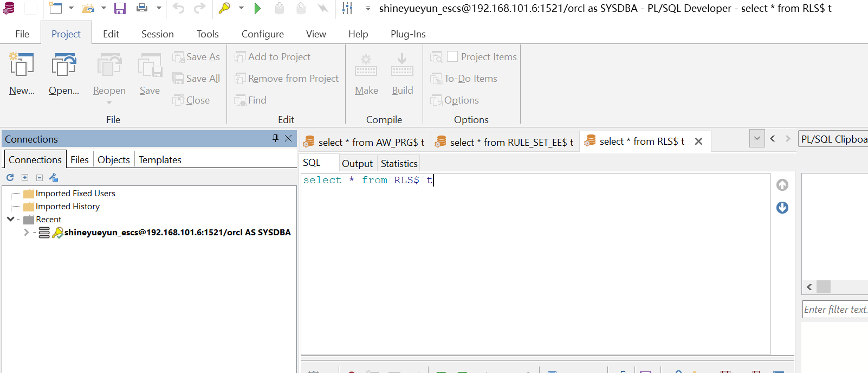Collapse the Recent folder node
Image resolution: width=868 pixels, height=373 pixels.
coord(11,219)
